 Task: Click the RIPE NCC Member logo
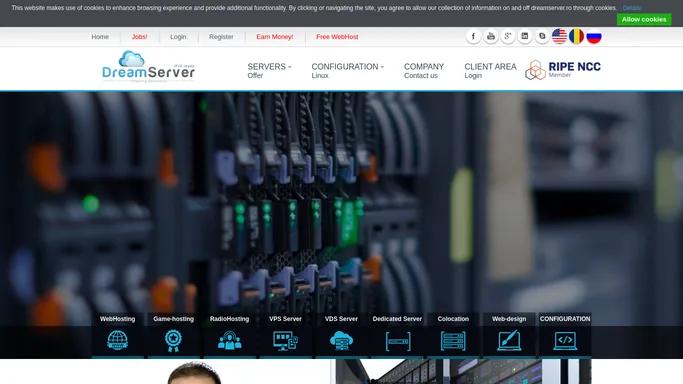point(563,70)
